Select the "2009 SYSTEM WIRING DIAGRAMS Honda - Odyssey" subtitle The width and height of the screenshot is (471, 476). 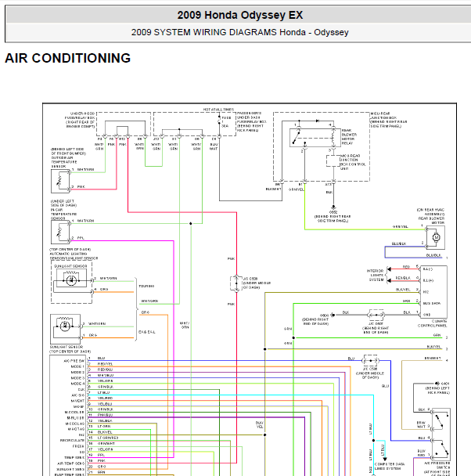click(x=240, y=32)
